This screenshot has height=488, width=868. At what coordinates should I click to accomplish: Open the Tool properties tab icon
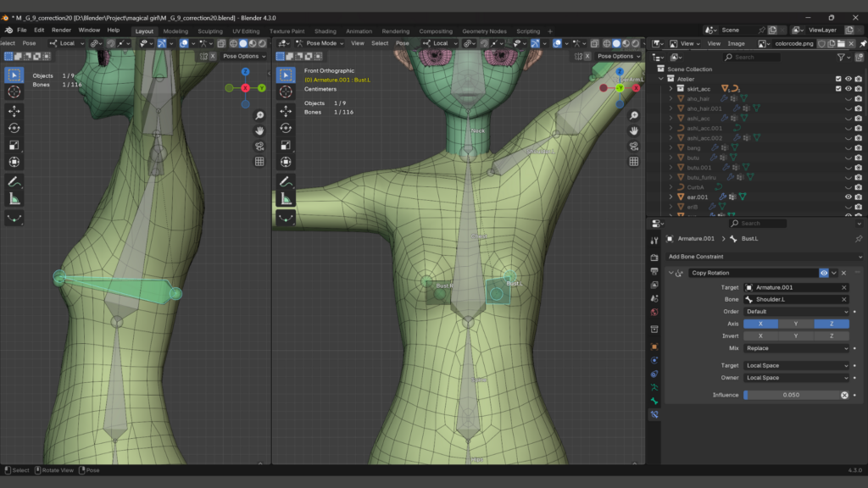[654, 241]
